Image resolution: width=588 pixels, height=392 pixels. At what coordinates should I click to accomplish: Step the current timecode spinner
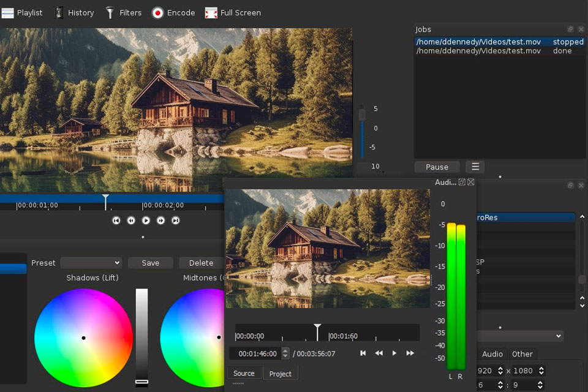pyautogui.click(x=285, y=353)
